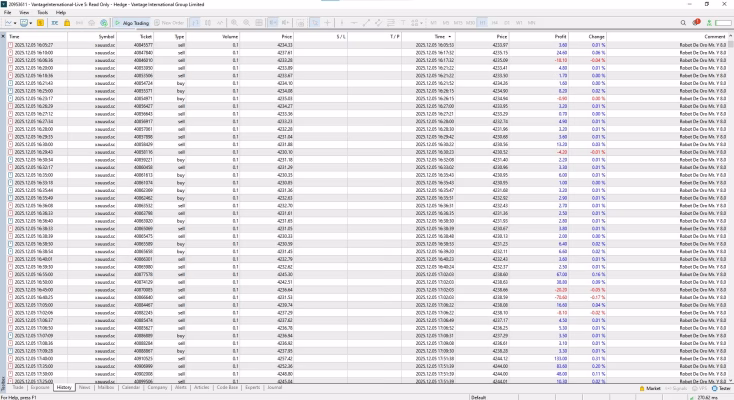Select the H4 timeframe
The image size is (734, 400).
click(495, 22)
